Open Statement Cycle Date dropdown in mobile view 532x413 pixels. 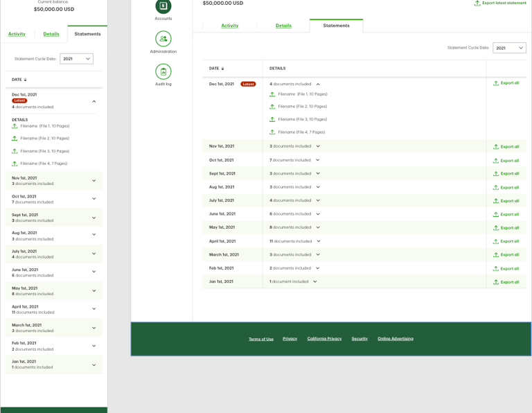click(76, 59)
